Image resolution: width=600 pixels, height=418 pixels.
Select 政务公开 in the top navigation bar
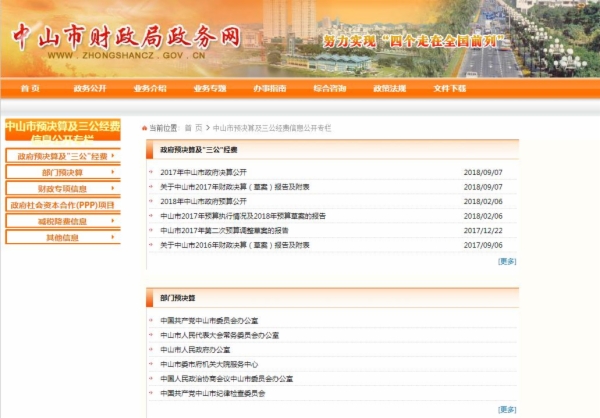(90, 89)
